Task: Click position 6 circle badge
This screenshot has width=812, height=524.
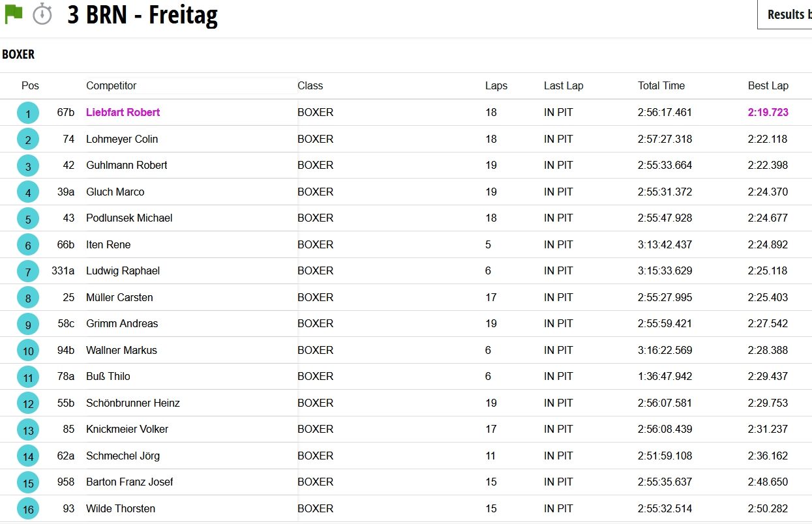Action: (28, 245)
